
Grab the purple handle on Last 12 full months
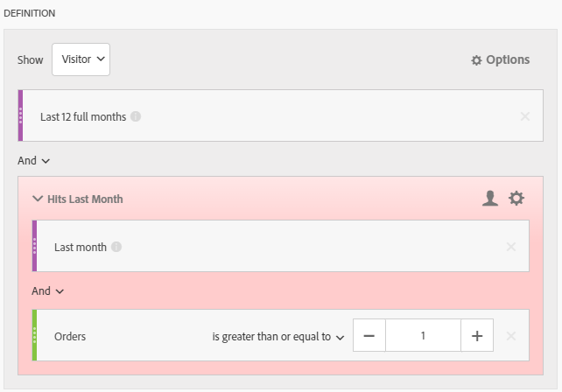(20, 115)
